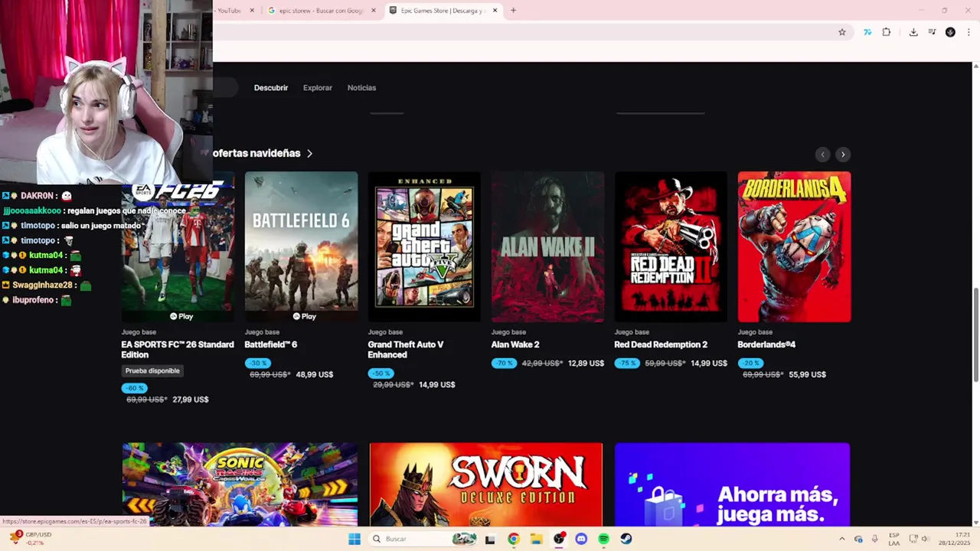
Task: Click the 'Prueba disponible' badge under EA SPORTS FC 26
Action: point(152,371)
